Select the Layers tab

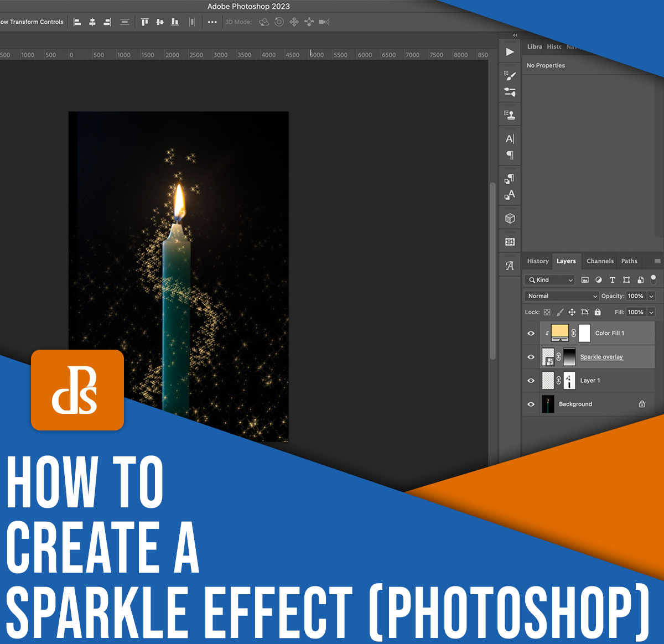(566, 261)
